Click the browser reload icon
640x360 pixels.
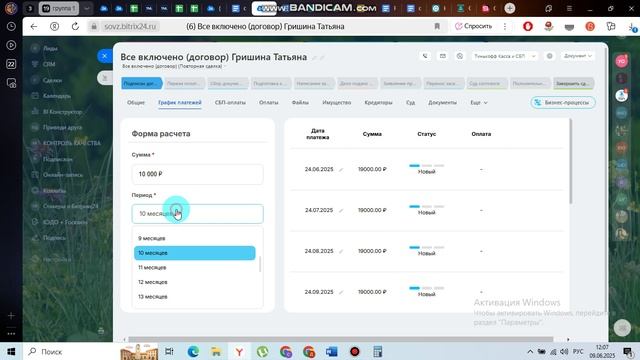point(75,27)
